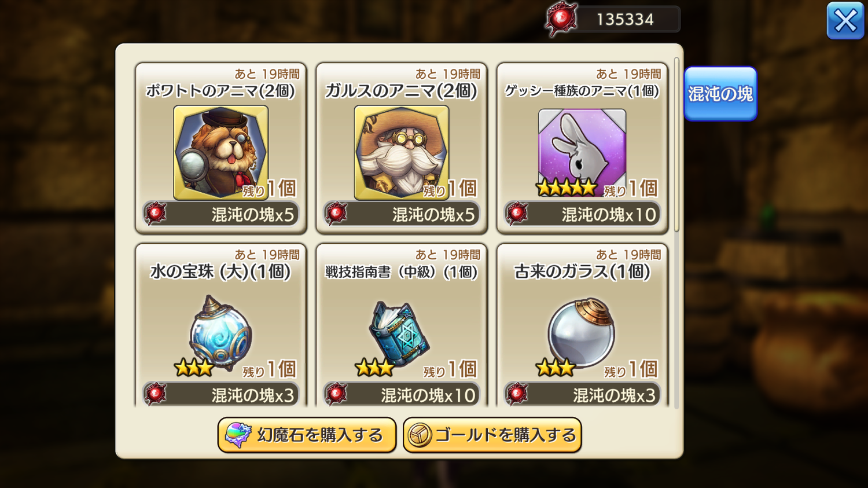Buy 水の宝珠 (大) for 混沌の塊x3
Screen dimensions: 868x488
pyautogui.click(x=220, y=395)
